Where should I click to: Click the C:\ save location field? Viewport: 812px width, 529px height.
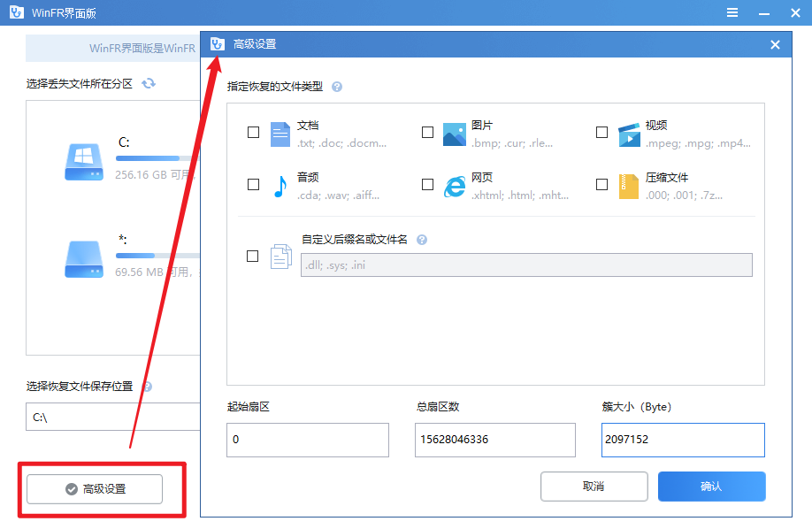tap(113, 417)
